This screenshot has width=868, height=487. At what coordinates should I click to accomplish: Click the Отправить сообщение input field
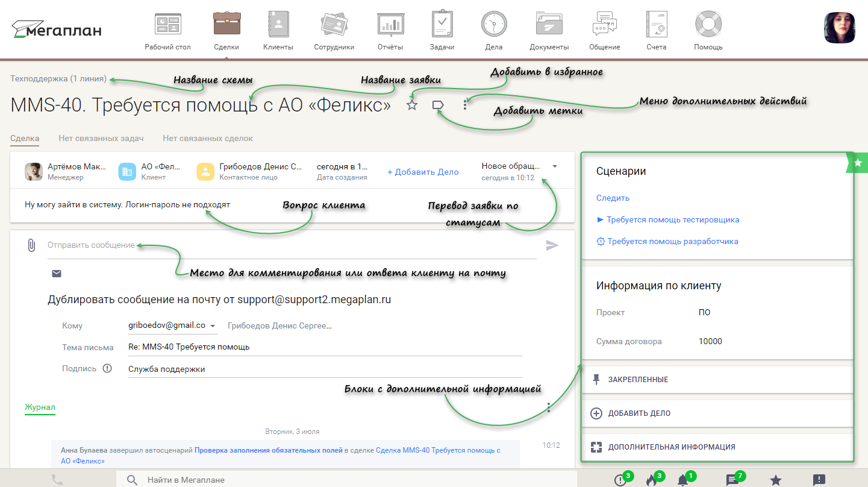pos(292,245)
